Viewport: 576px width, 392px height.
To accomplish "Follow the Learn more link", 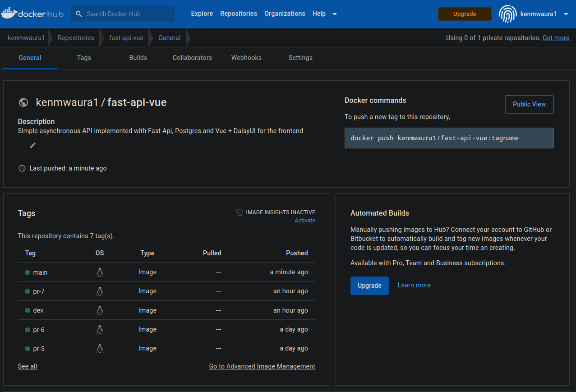I will point(414,285).
